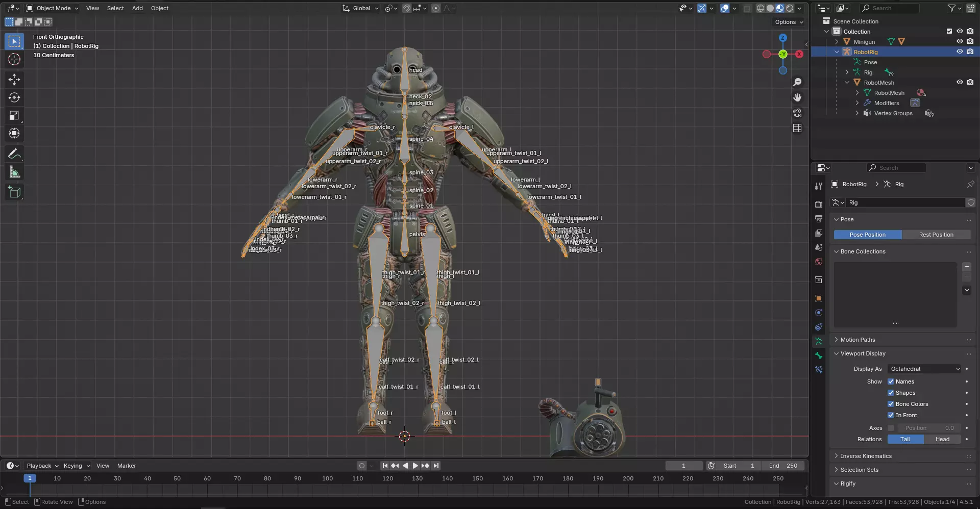Image resolution: width=980 pixels, height=509 pixels.
Task: Expand the Motion Paths panel
Action: point(857,340)
